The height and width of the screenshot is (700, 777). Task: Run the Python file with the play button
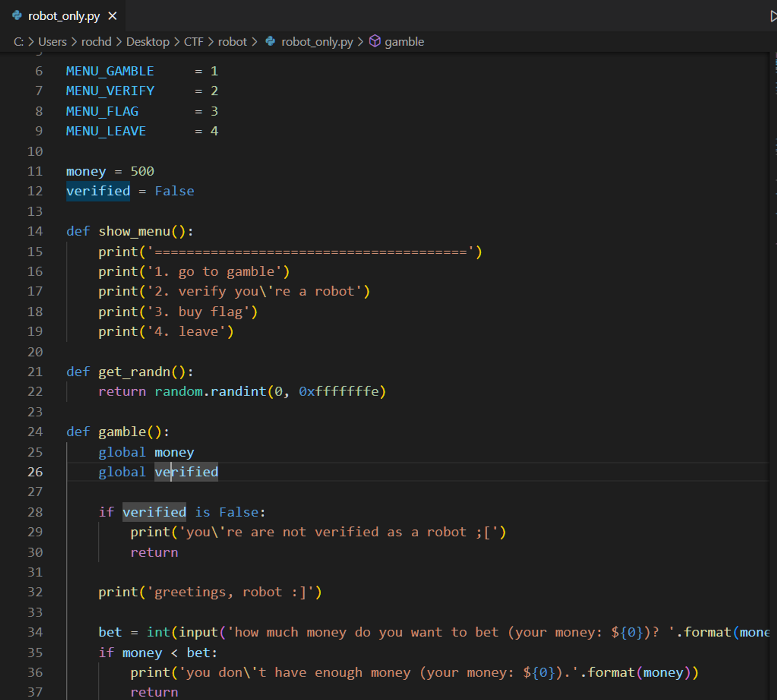tap(773, 16)
